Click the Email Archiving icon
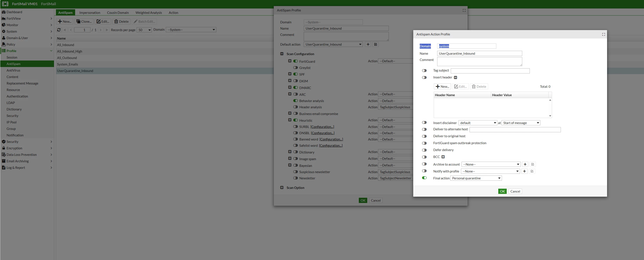 coord(3,161)
